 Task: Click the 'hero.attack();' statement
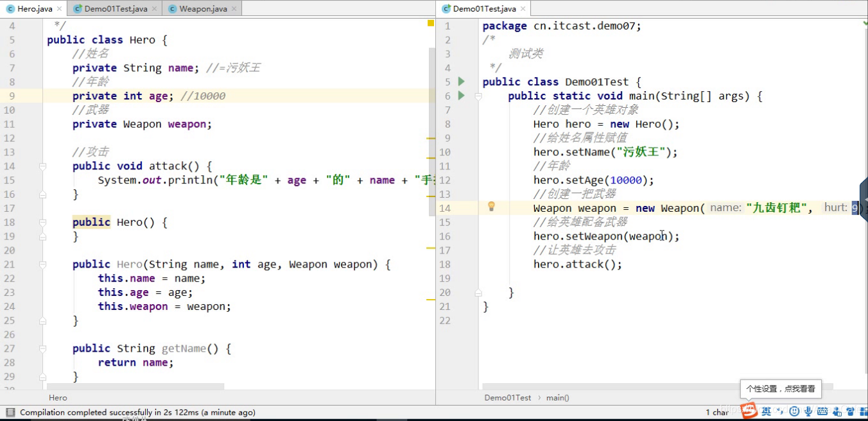[x=578, y=264]
